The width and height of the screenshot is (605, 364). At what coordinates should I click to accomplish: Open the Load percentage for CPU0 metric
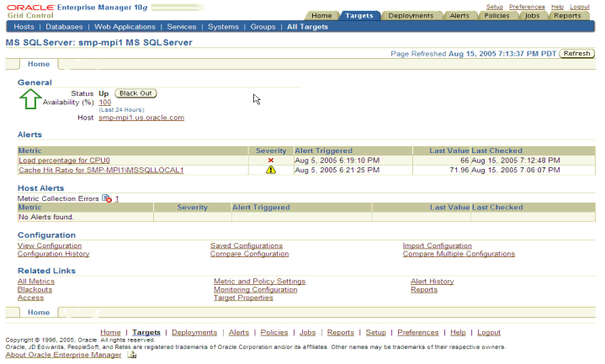pyautogui.click(x=64, y=160)
